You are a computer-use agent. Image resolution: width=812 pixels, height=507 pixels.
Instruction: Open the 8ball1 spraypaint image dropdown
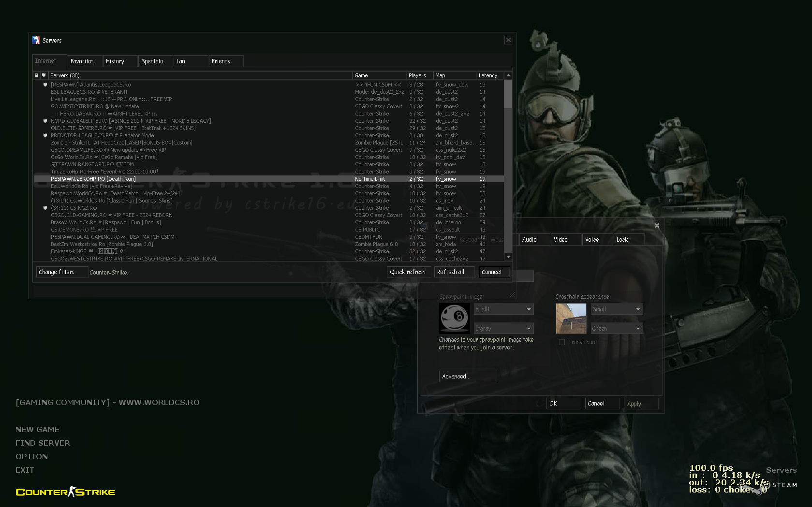coord(503,309)
